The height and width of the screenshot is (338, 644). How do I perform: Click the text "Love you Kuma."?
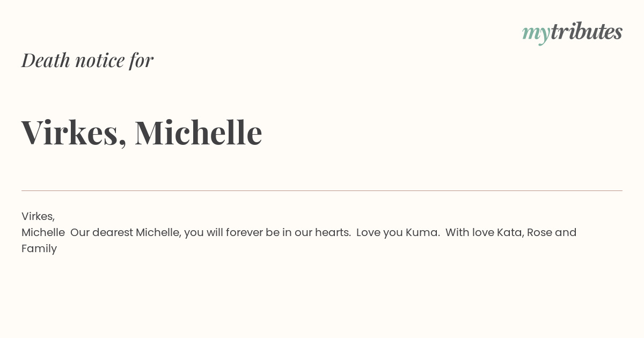tap(398, 232)
